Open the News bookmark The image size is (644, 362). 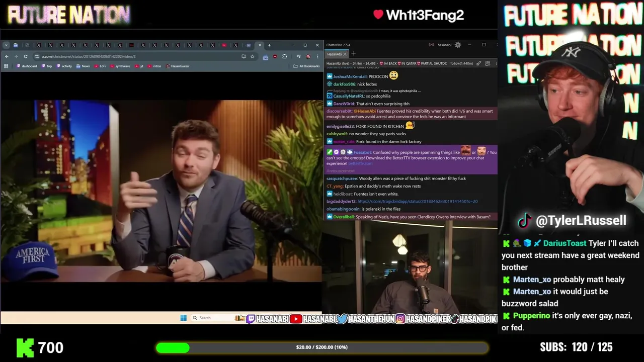[83, 66]
